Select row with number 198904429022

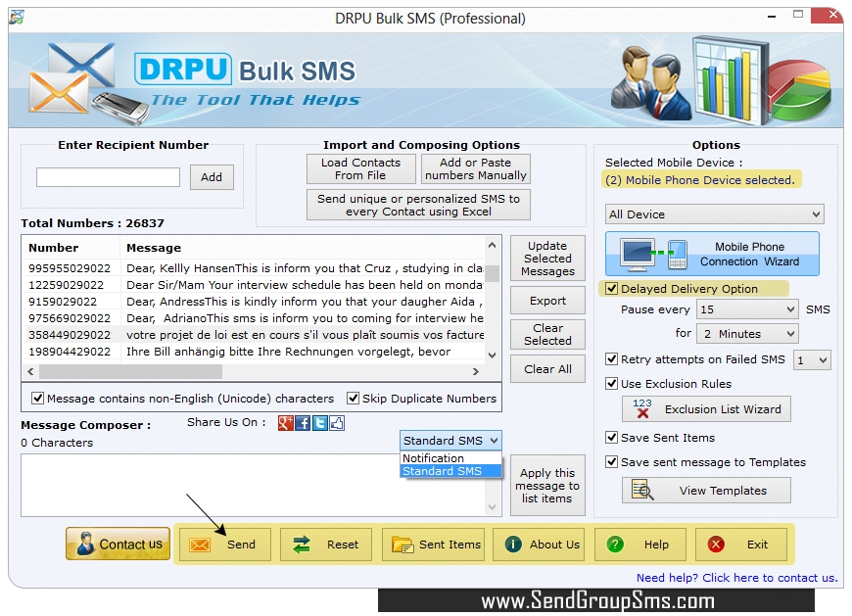point(254,352)
